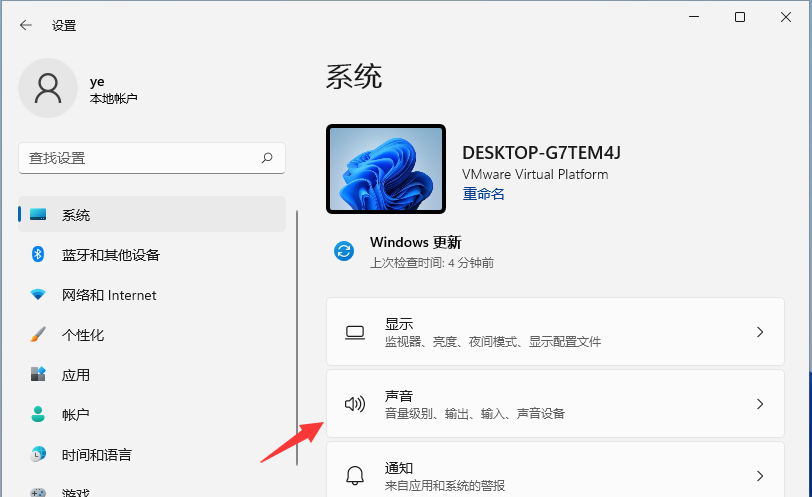Viewport: 812px width, 497px height.
Task: Open 应用 apps section in sidebar
Action: 76,375
